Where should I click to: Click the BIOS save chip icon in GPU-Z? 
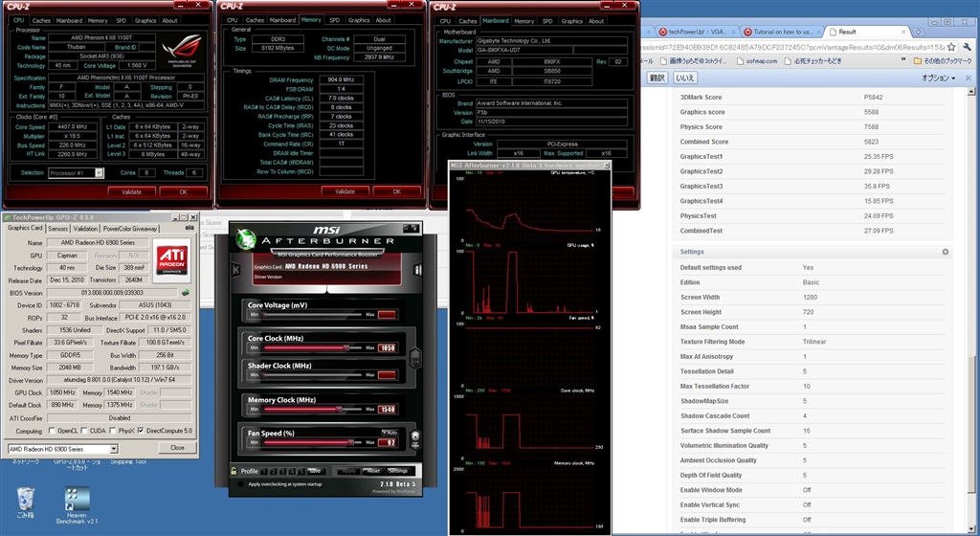tap(187, 292)
